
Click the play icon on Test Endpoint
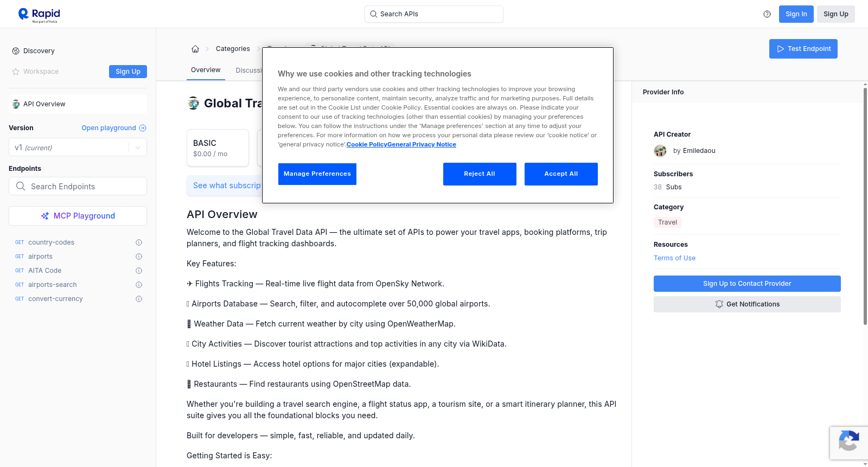click(x=781, y=49)
